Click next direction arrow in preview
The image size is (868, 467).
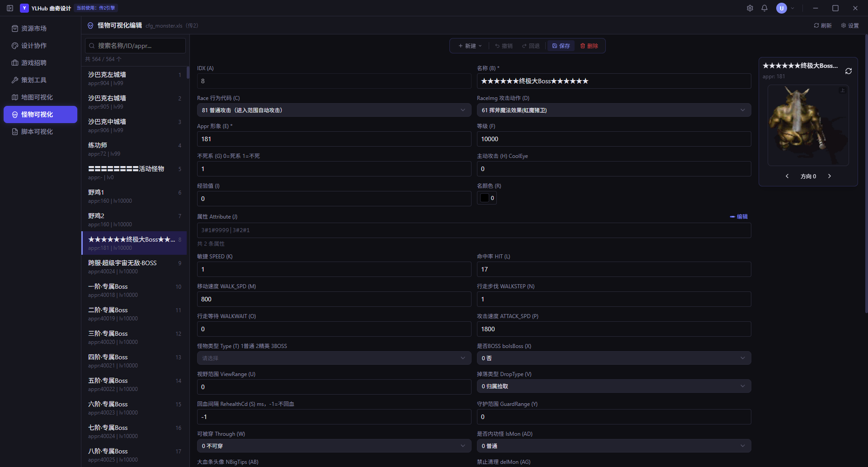click(x=830, y=176)
